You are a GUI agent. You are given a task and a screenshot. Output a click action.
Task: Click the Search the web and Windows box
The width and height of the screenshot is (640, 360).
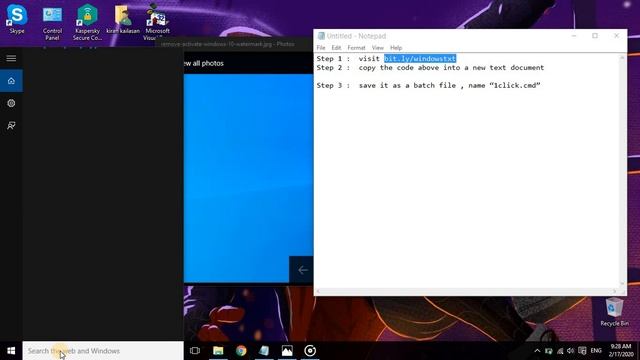[x=103, y=351]
